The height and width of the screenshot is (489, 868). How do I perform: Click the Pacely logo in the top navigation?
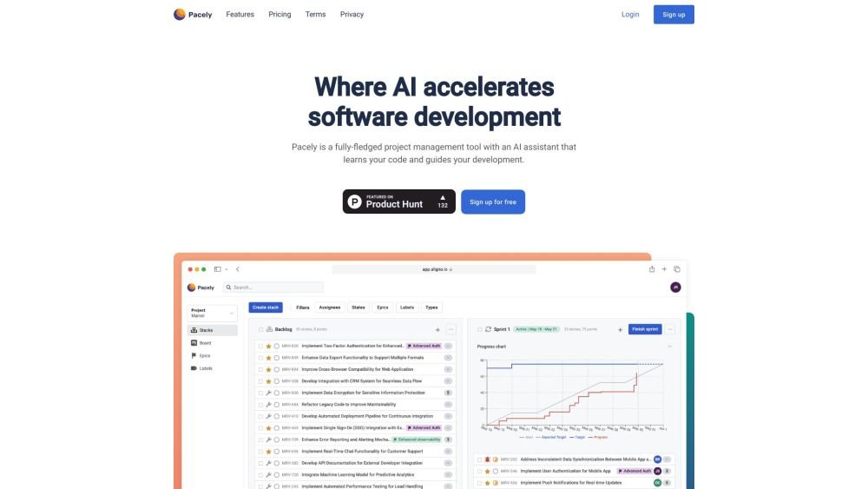click(193, 14)
